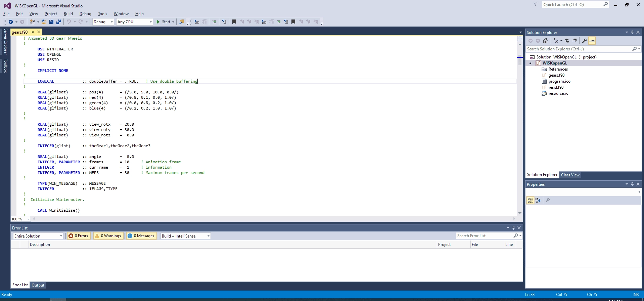Click the single-disk Save icon
The height and width of the screenshot is (301, 644).
click(51, 22)
